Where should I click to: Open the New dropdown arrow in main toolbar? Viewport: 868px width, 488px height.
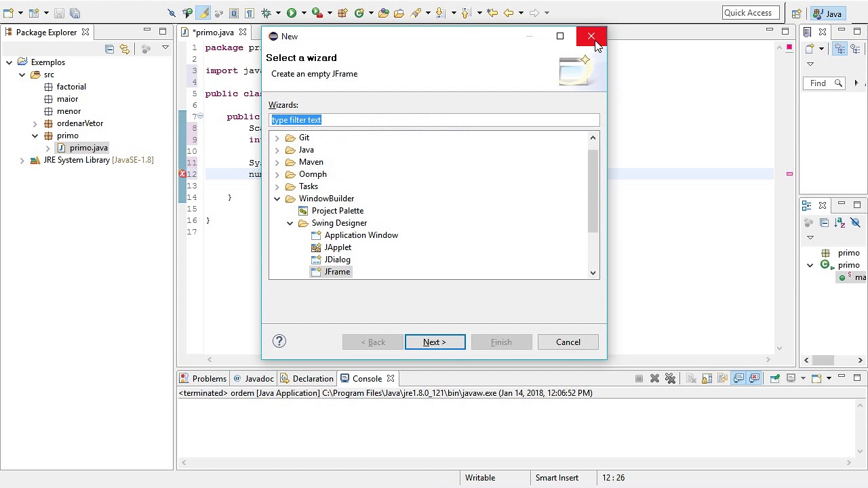(x=21, y=13)
